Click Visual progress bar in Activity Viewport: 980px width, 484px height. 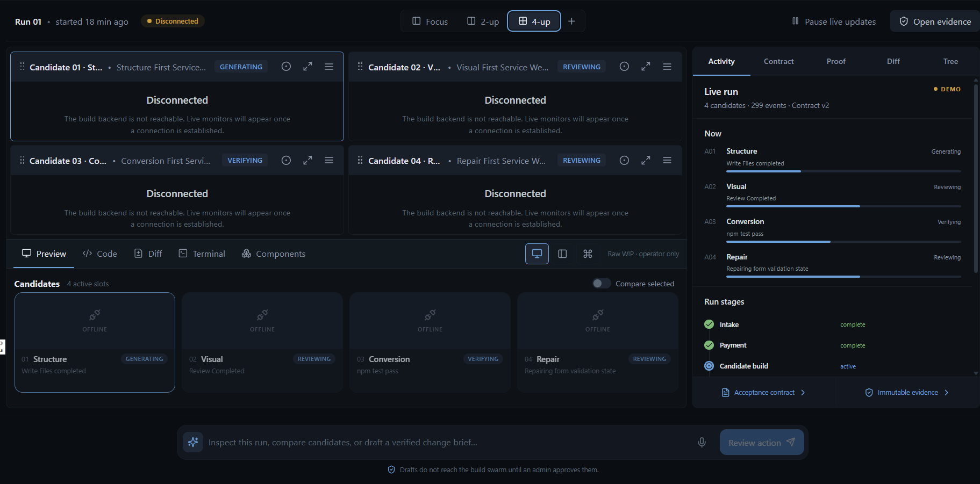[843, 206]
